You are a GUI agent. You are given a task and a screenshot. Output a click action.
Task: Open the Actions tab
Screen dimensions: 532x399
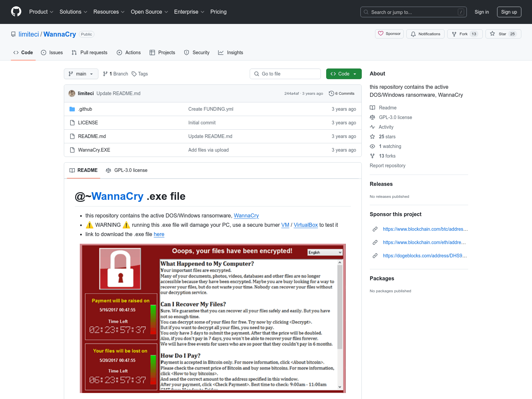[x=129, y=53]
